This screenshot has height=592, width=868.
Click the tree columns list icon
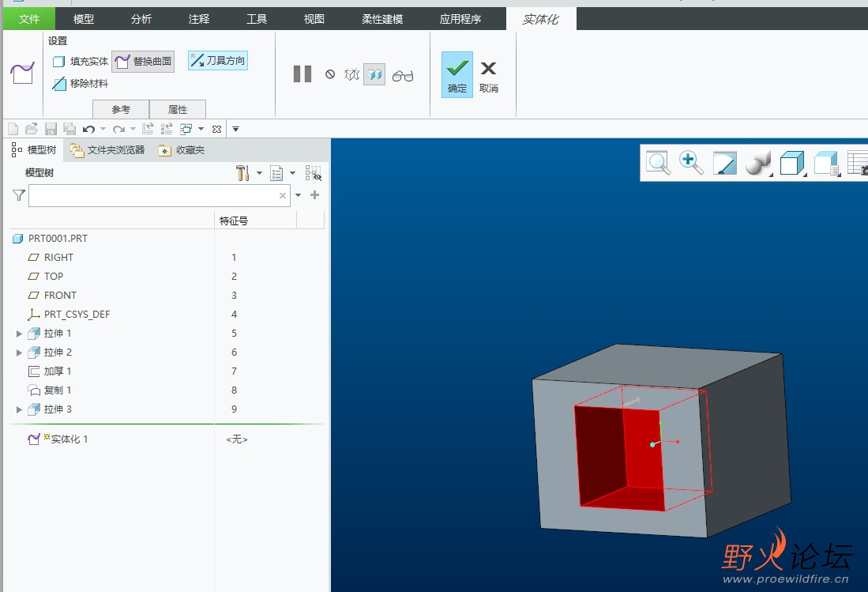(x=276, y=173)
